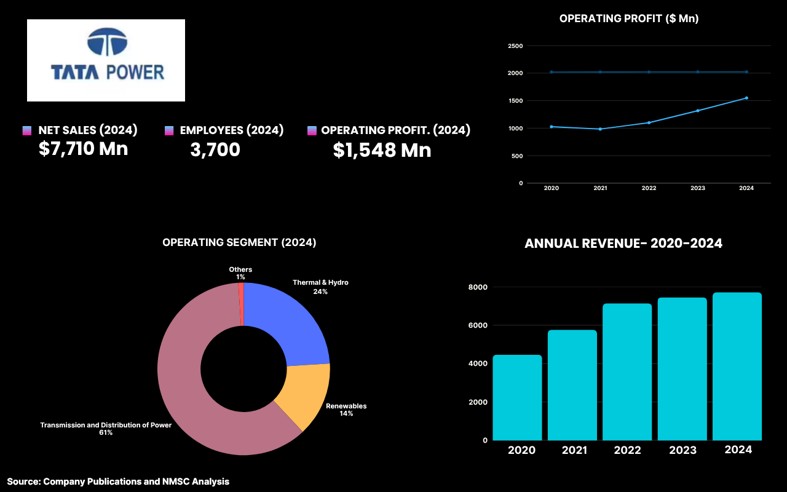
Task: Click the Tata Power logo image
Action: click(x=106, y=60)
